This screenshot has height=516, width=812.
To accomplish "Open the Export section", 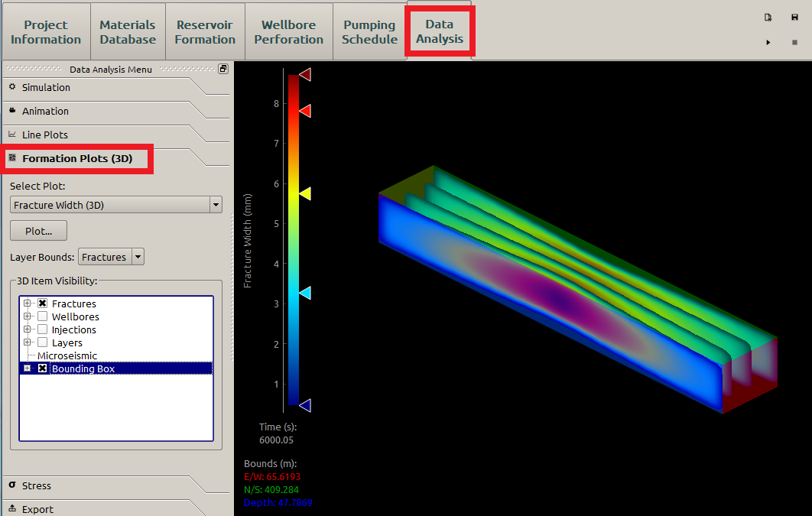I will [x=37, y=509].
